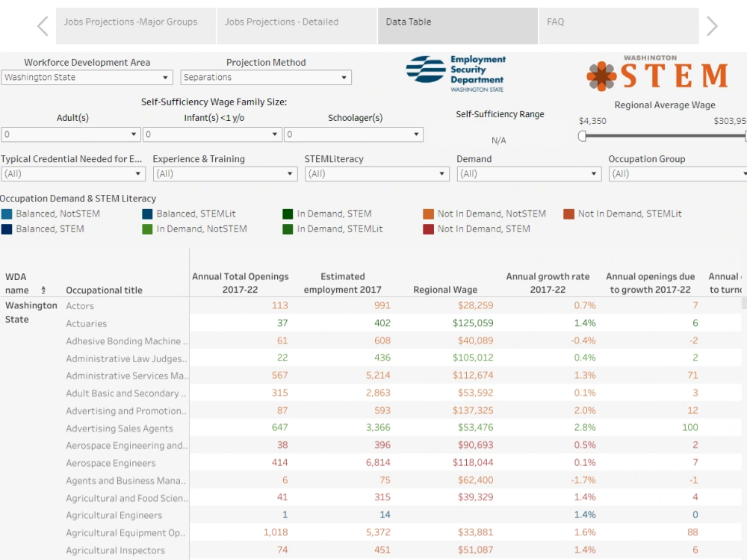747x560 pixels.
Task: Click Aerospace Engineers employment 6,814
Action: click(378, 462)
